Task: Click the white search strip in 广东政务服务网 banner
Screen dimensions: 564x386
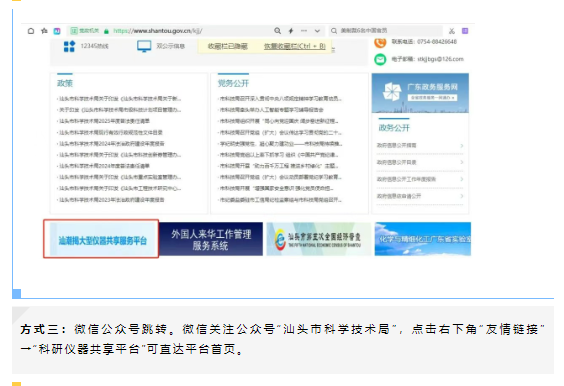Action: (432, 97)
